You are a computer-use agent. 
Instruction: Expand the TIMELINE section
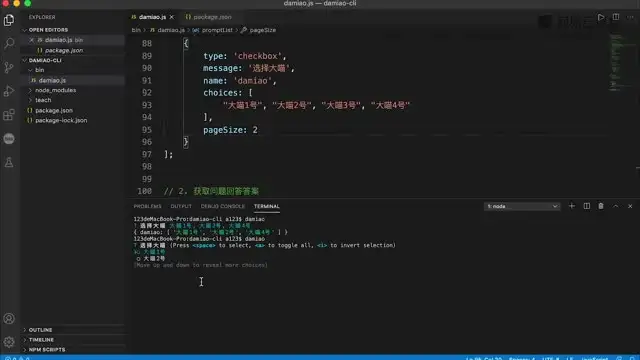pyautogui.click(x=41, y=340)
